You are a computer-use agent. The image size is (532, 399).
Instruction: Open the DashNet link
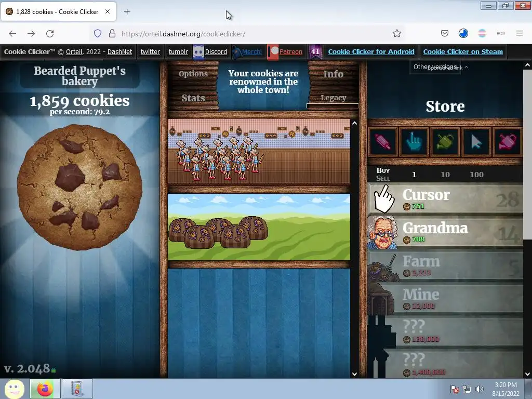120,52
